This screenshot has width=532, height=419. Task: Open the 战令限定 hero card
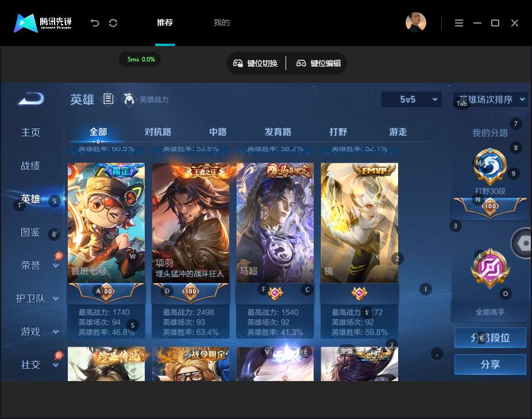tap(191, 364)
